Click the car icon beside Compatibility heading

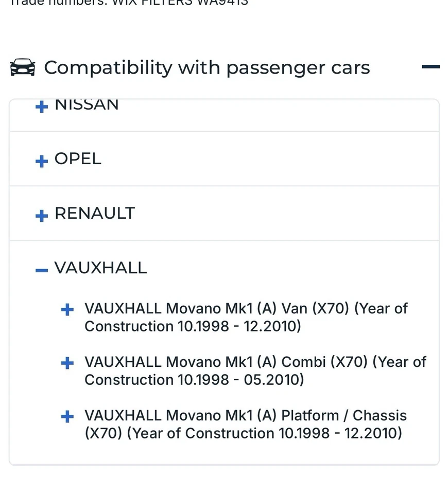(23, 67)
